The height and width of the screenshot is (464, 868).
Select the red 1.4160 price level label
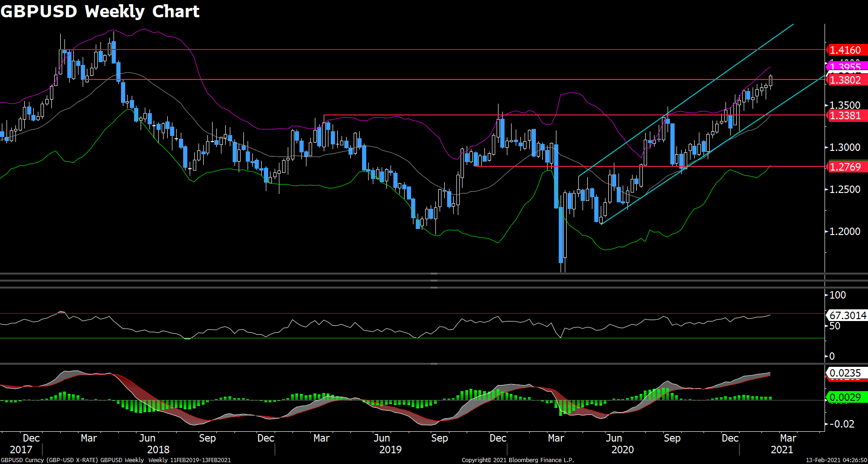click(847, 50)
